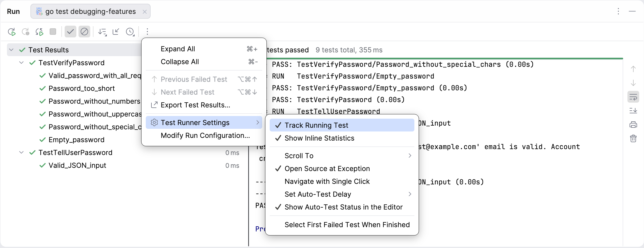Open the sort tests options icon
The image size is (644, 248).
click(x=102, y=32)
